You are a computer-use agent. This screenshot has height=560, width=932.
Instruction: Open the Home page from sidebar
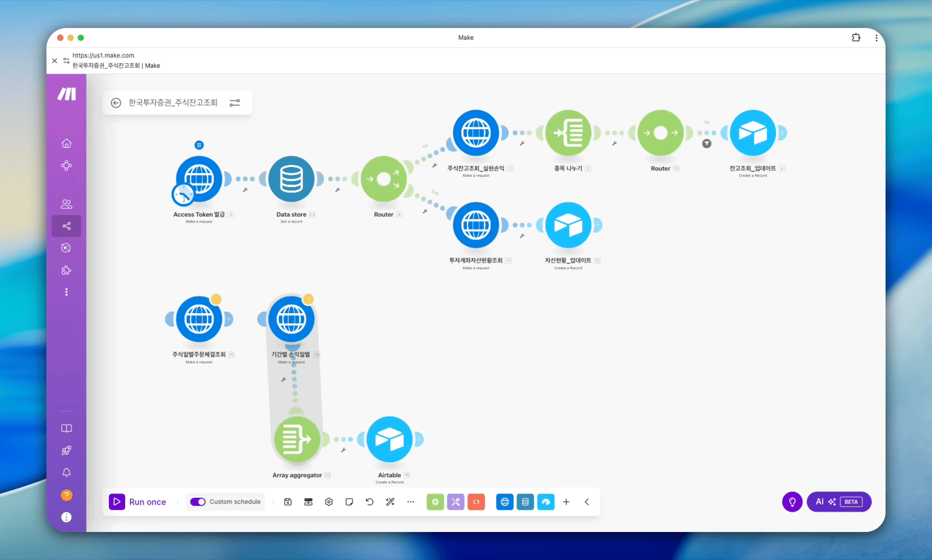pos(66,143)
